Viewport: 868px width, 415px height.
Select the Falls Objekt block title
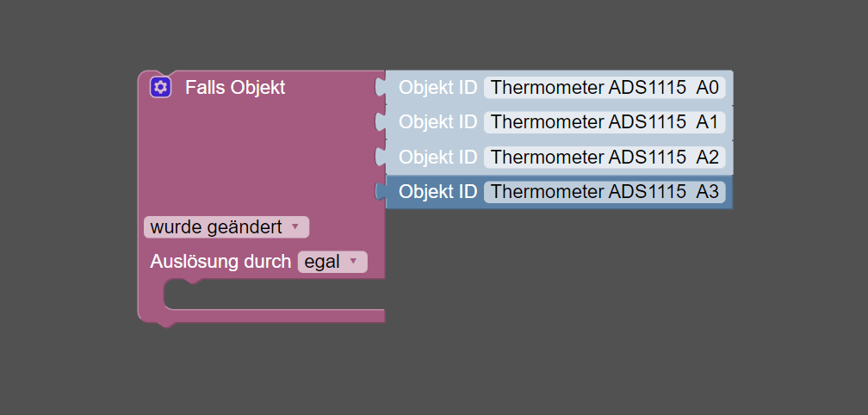(235, 88)
